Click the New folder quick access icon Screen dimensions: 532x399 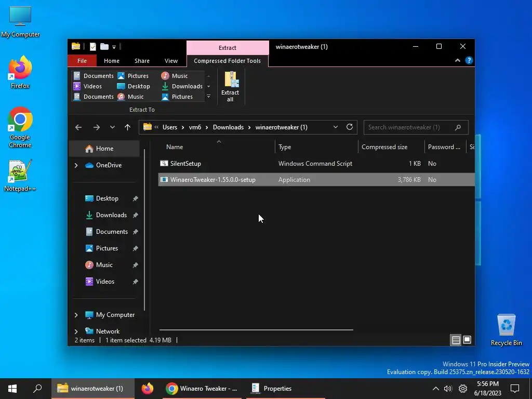click(x=104, y=47)
